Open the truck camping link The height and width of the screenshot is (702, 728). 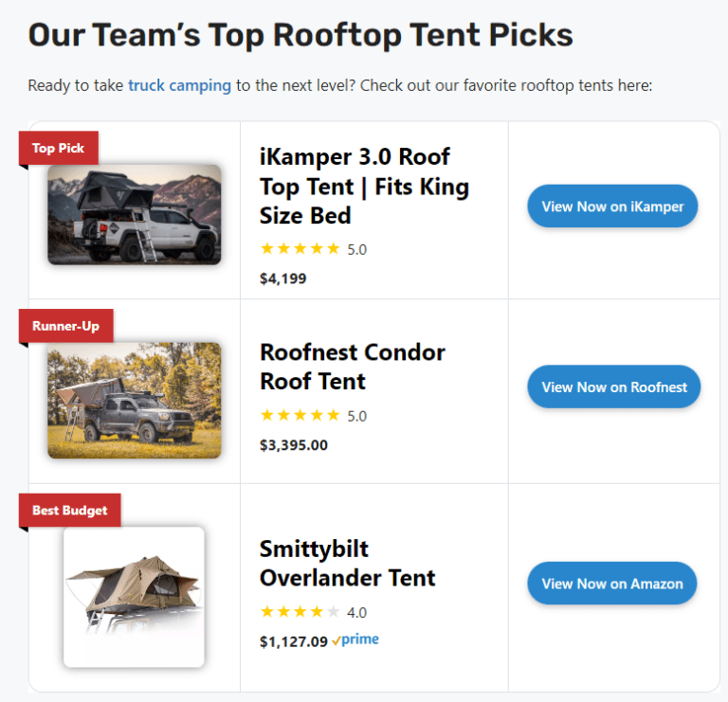tap(180, 85)
